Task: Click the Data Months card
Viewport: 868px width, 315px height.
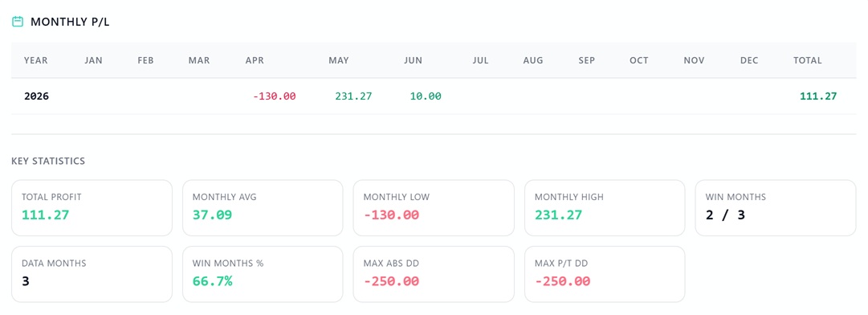Action: (92, 275)
